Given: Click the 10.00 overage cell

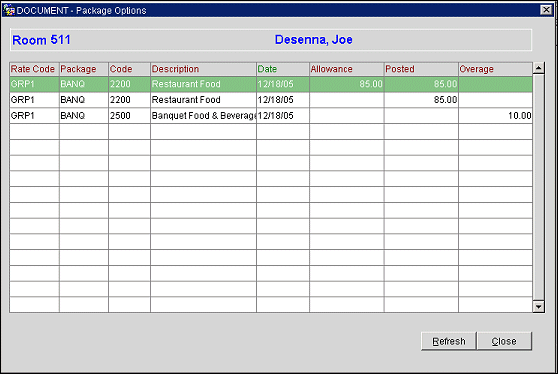Looking at the screenshot, I should point(496,116).
